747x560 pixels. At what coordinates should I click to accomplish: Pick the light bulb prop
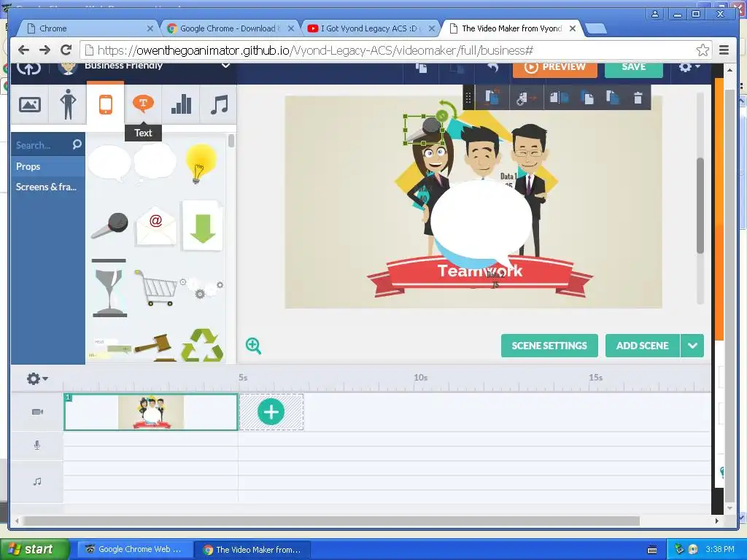tap(201, 164)
